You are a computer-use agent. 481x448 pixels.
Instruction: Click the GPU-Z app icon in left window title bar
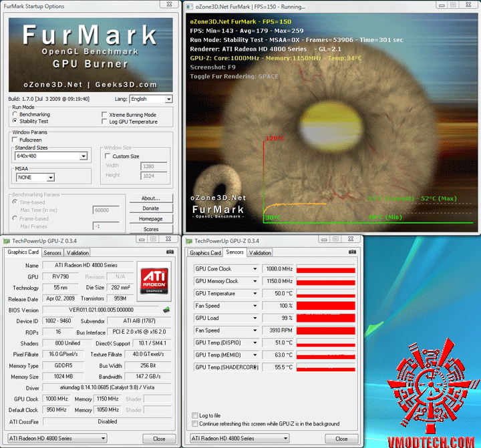7,241
